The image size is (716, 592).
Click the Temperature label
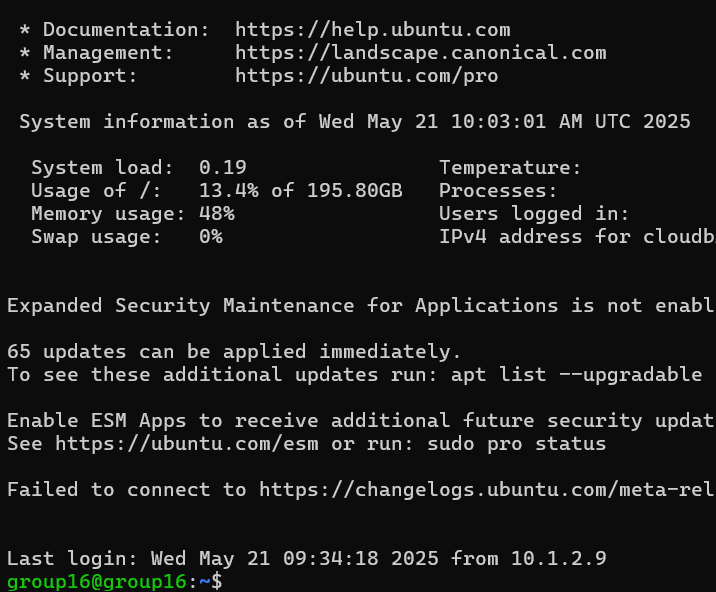[510, 168]
